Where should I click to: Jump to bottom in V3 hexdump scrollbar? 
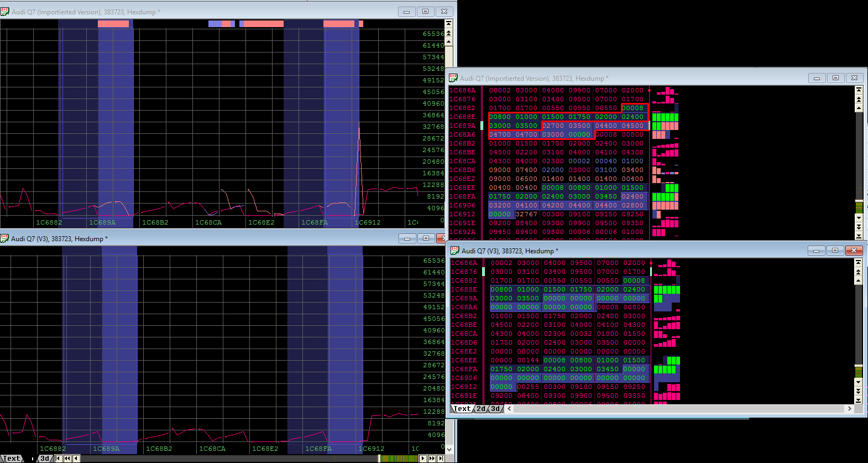[x=859, y=400]
